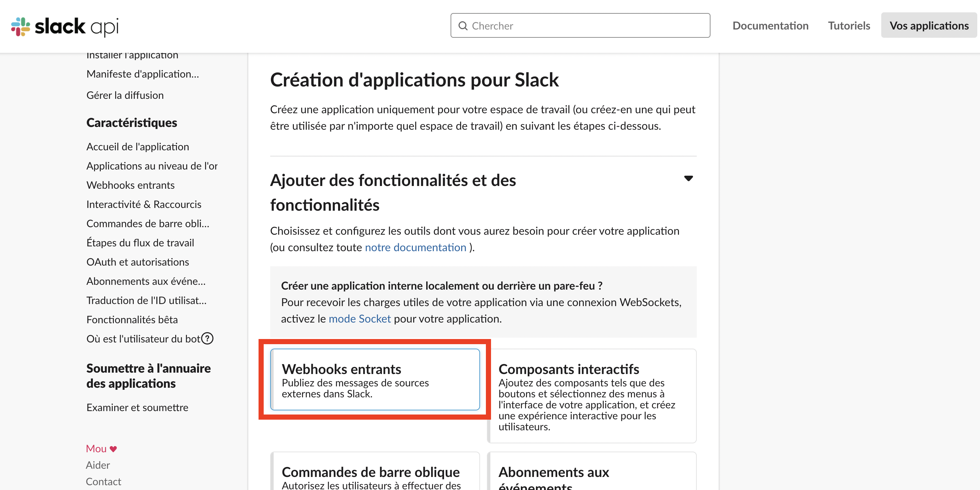The image size is (980, 490).
Task: Collapse the "Ajouter des fonctionnalités" section
Action: click(x=689, y=178)
